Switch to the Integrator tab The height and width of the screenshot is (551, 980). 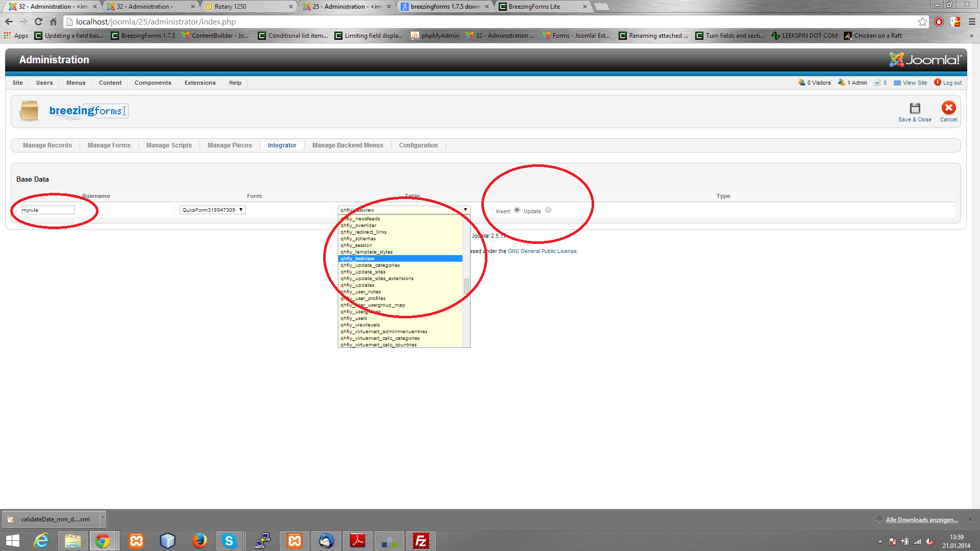point(282,145)
